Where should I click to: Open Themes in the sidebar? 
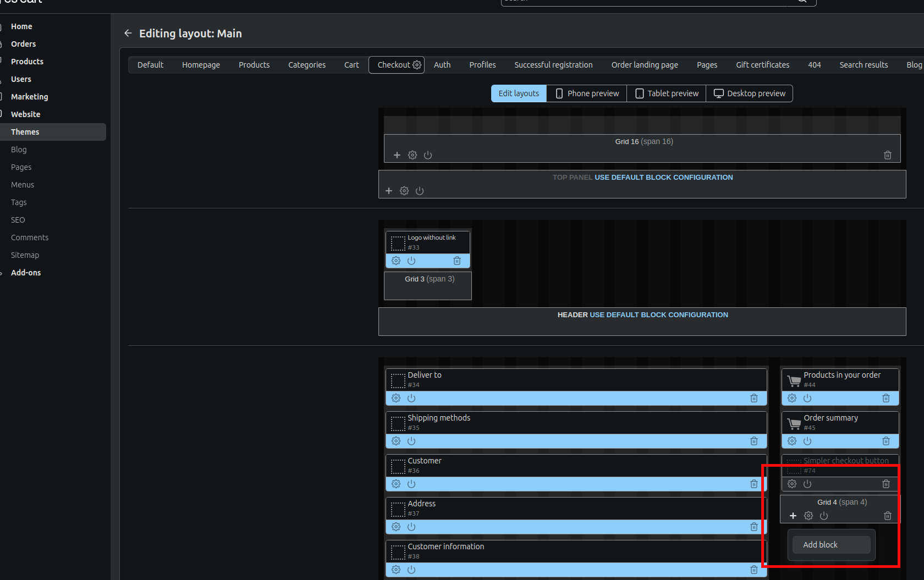(x=53, y=132)
